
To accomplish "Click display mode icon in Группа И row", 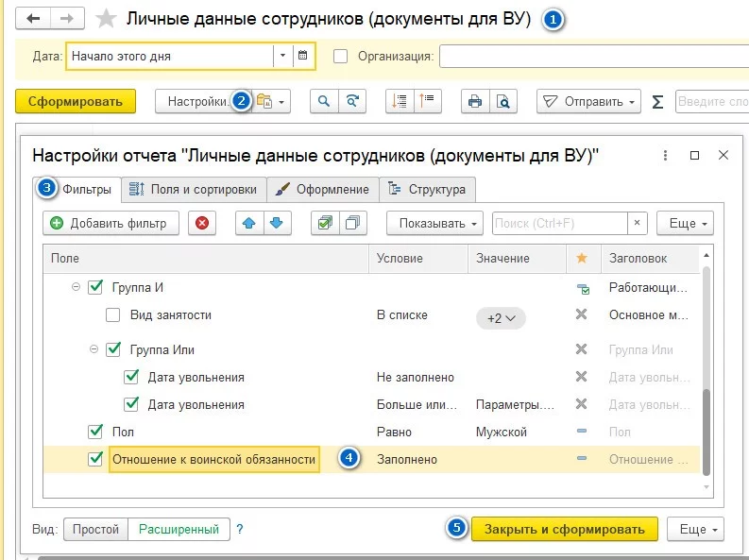I will 582,288.
